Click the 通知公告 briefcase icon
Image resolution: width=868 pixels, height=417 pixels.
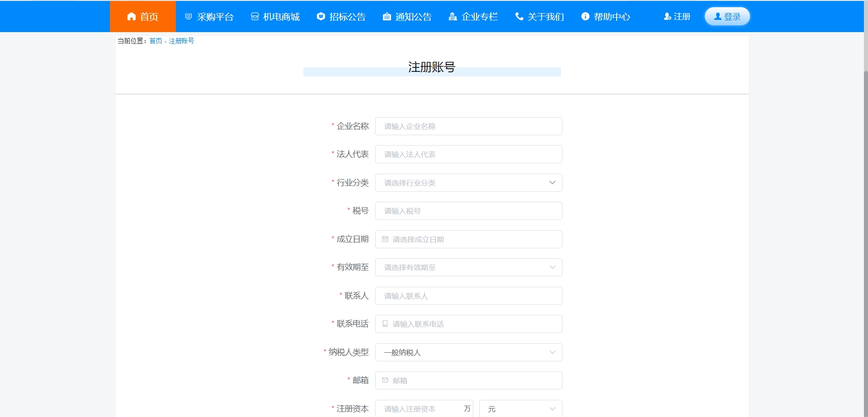click(x=387, y=17)
